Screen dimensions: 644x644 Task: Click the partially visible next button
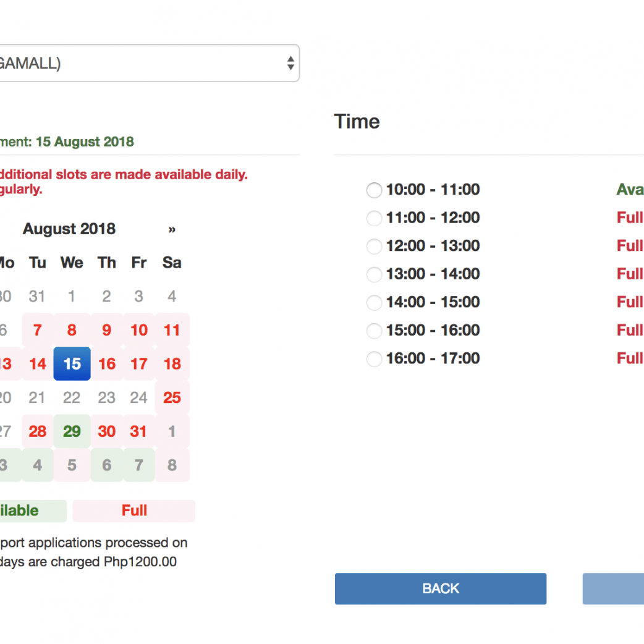tap(613, 588)
